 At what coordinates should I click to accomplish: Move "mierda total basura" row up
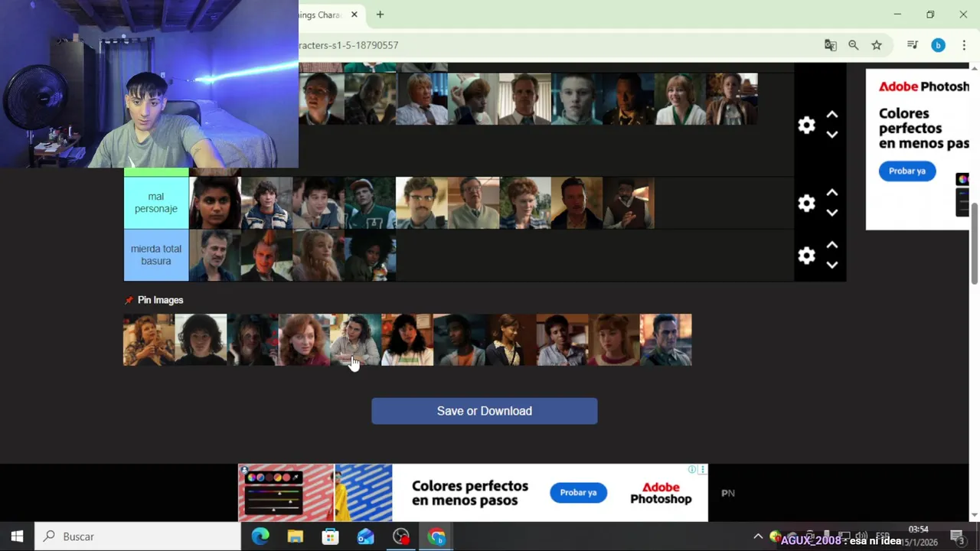coord(832,245)
